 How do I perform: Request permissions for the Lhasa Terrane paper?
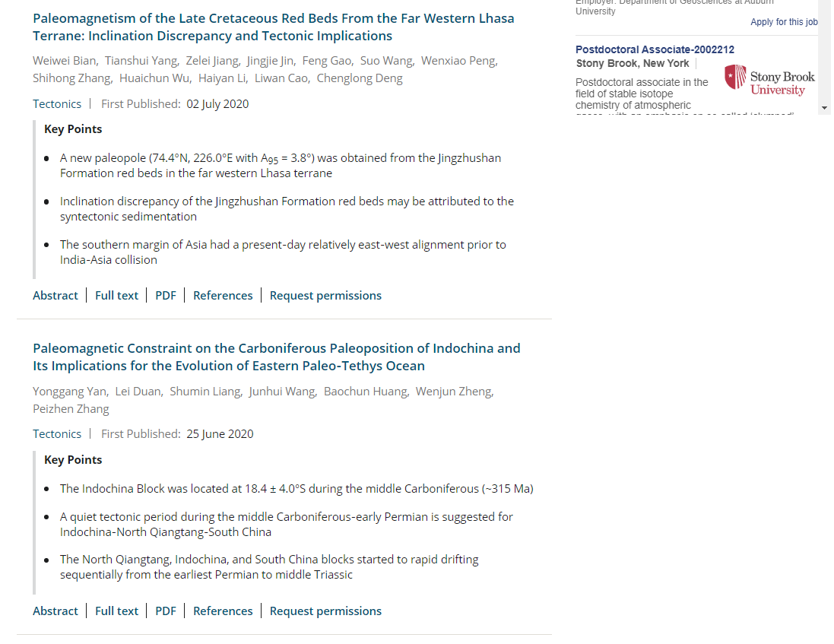tap(325, 296)
